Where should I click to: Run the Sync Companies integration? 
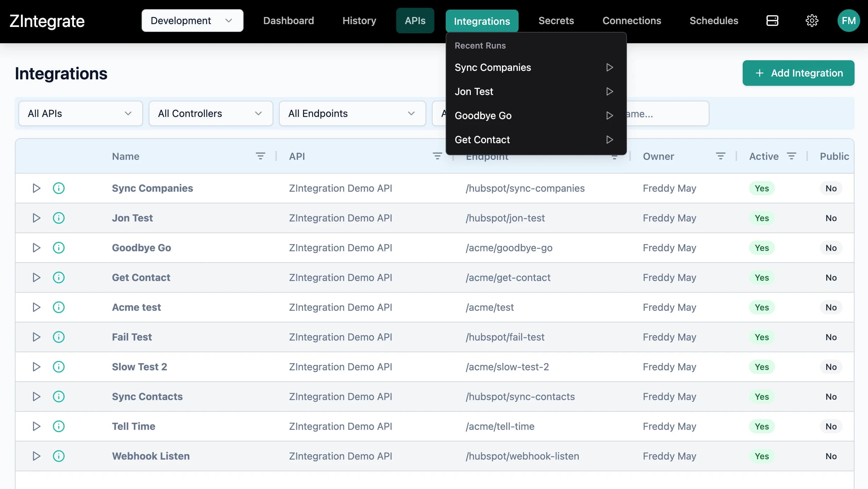[36, 188]
